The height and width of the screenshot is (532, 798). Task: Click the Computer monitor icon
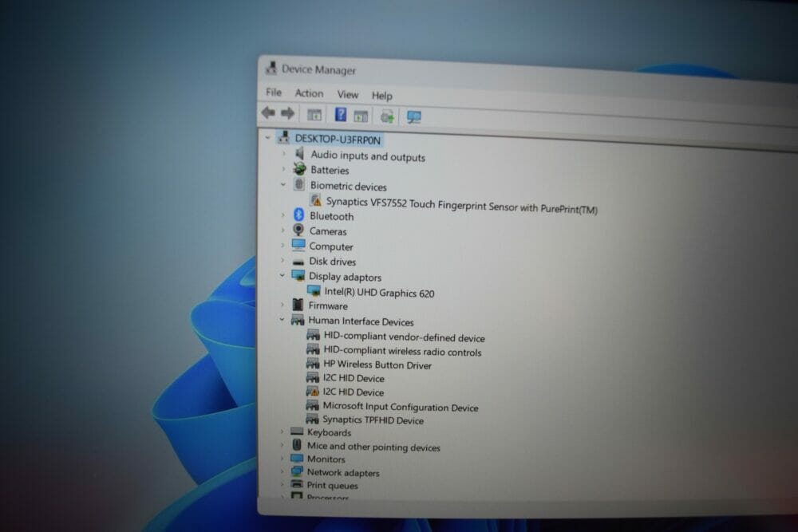click(298, 245)
